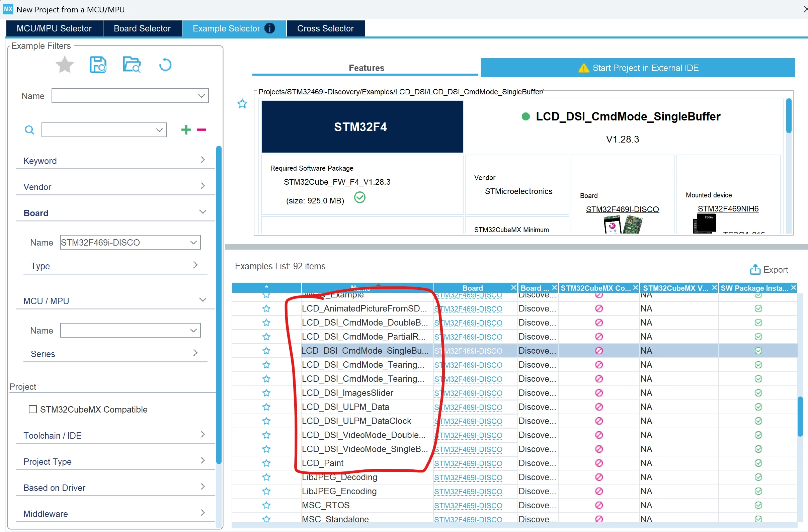The height and width of the screenshot is (532, 808).
Task: Open the board link in LCD_Paint row
Action: 468,463
